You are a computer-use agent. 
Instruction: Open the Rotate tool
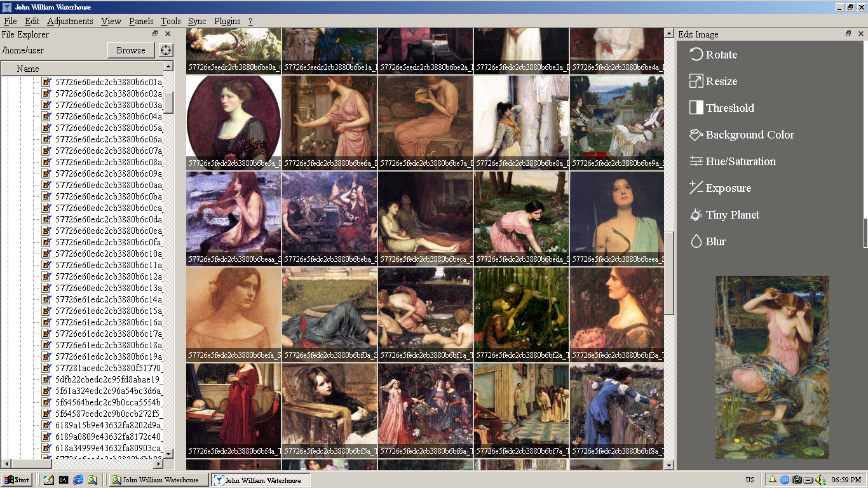tap(714, 55)
